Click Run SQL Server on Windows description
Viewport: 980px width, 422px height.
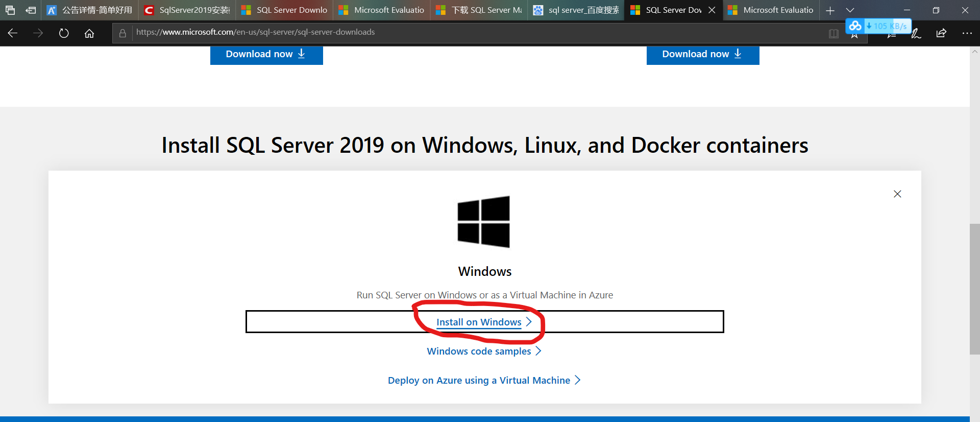tap(484, 295)
